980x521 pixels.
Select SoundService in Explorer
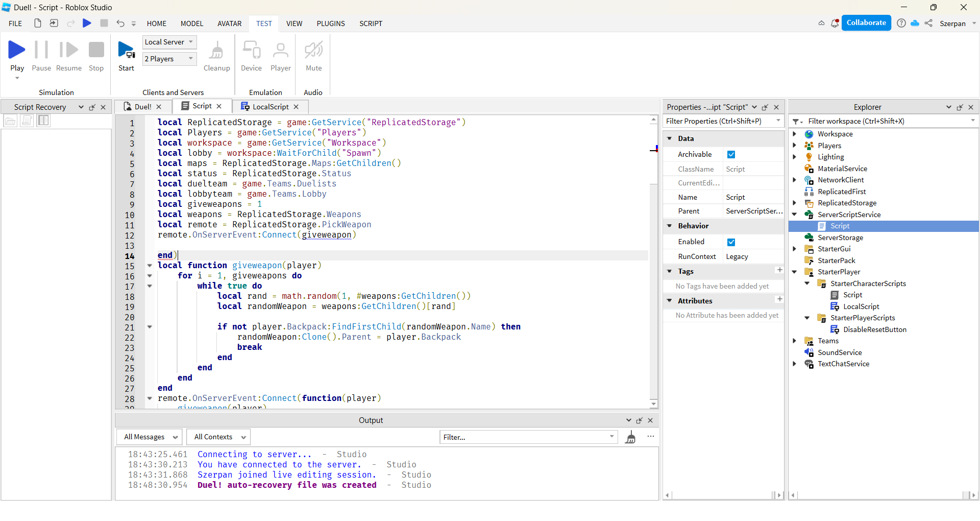click(840, 352)
